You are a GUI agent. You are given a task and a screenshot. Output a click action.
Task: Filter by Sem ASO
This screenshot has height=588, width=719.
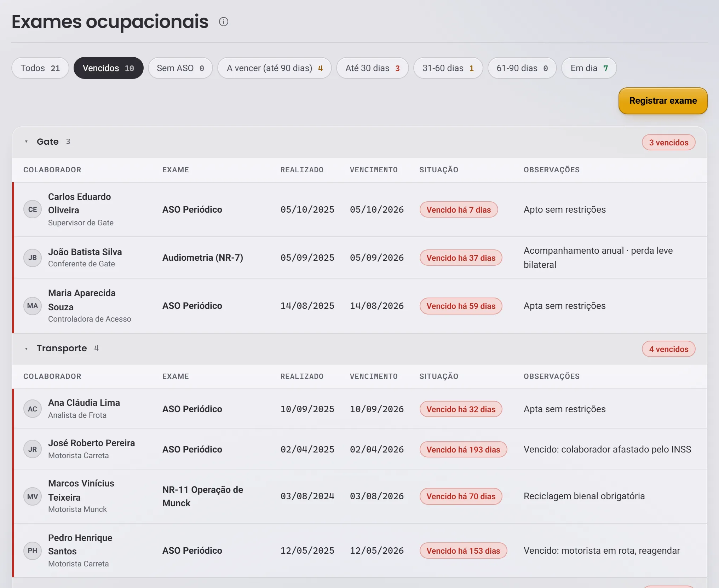click(180, 68)
